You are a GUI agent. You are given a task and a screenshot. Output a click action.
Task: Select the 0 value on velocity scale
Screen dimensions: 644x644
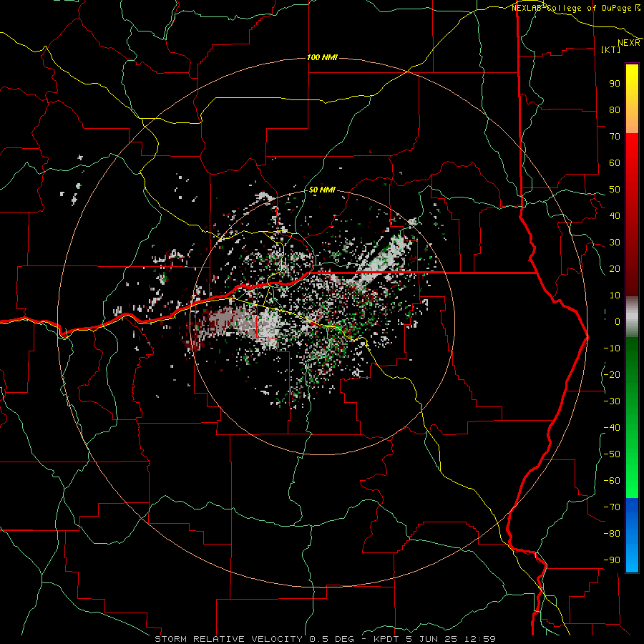point(618,321)
